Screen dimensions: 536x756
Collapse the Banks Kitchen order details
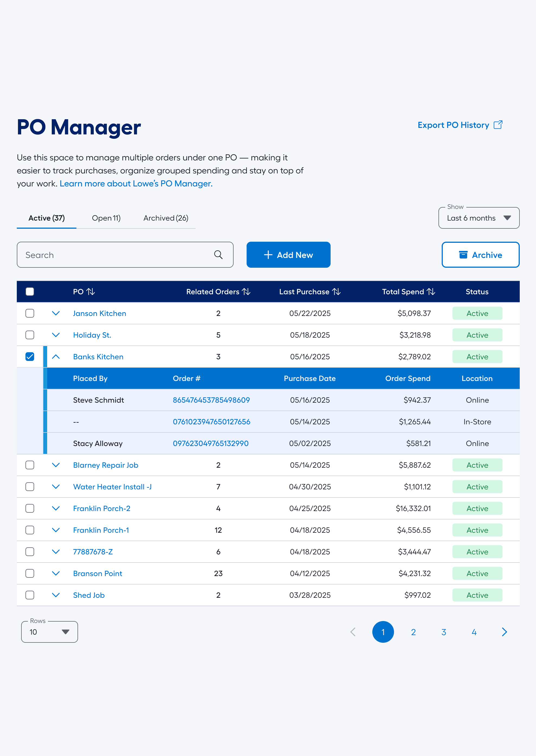(x=56, y=357)
